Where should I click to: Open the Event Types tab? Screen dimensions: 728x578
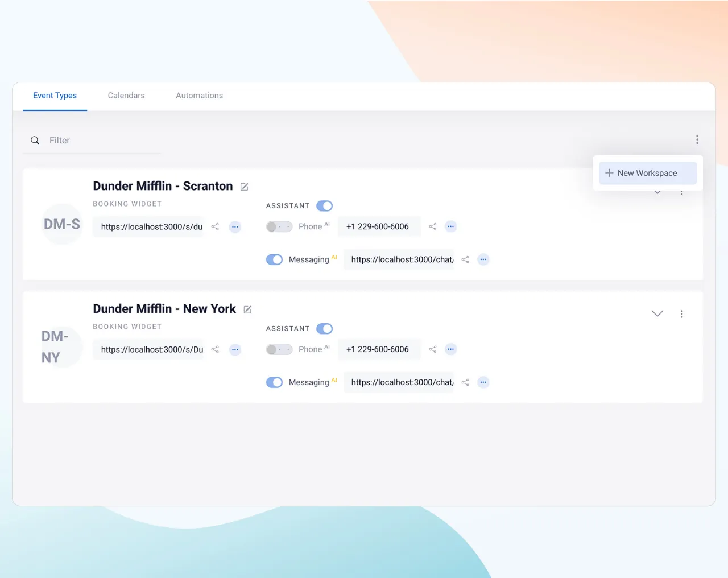55,96
